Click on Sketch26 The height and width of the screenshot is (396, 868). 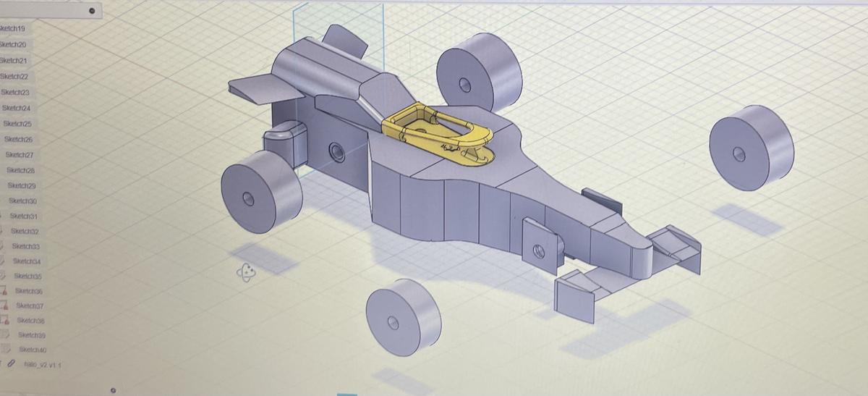19,139
